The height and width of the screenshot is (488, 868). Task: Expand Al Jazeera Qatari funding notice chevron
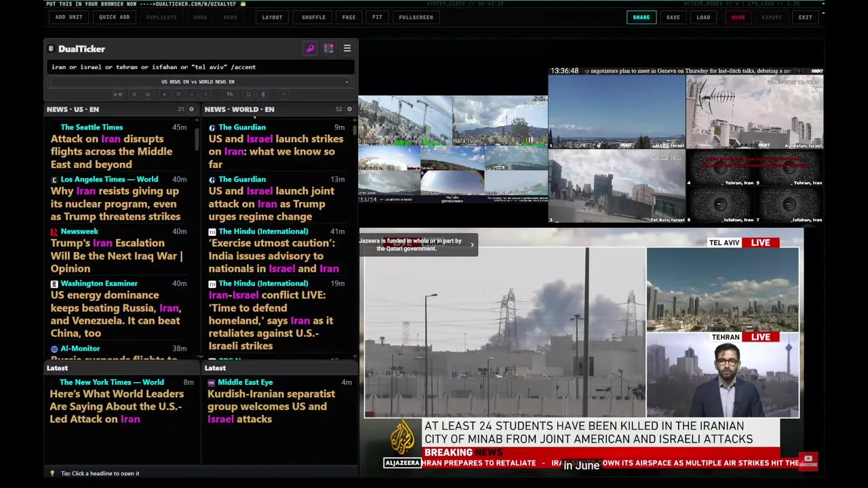pos(472,245)
